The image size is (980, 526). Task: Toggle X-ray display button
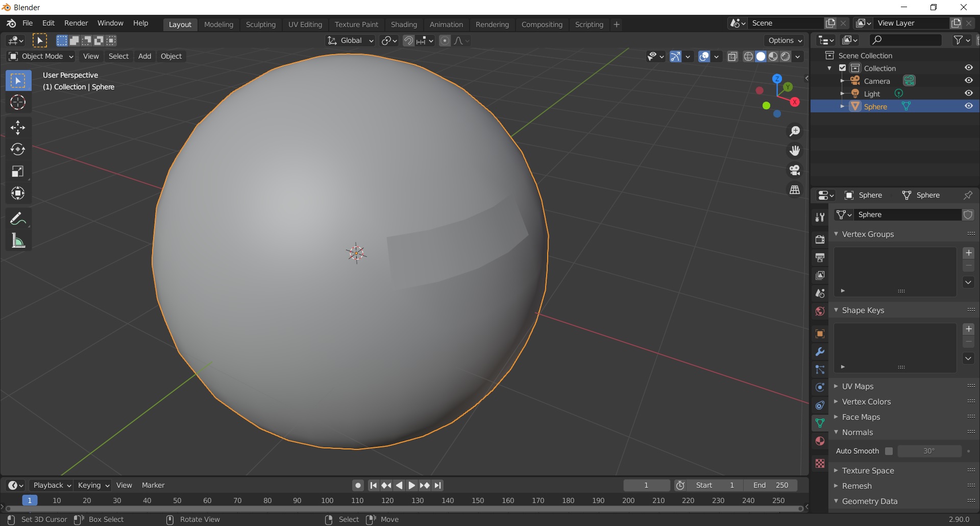click(732, 56)
